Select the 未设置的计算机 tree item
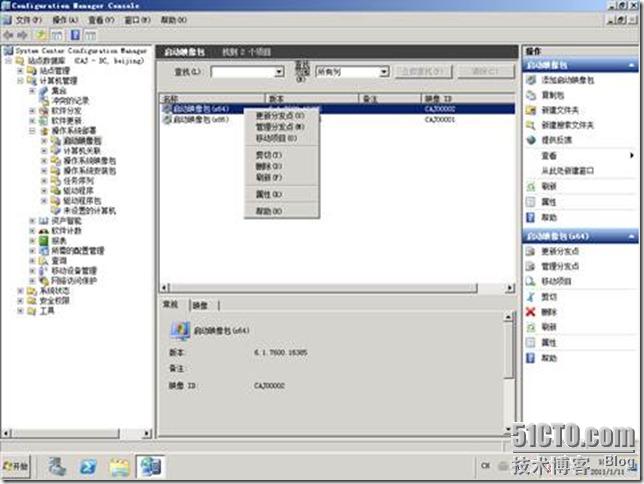 [x=90, y=211]
